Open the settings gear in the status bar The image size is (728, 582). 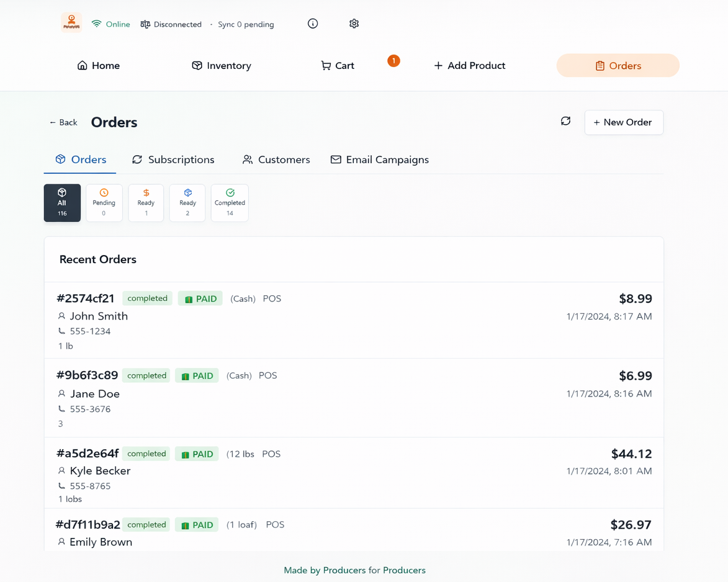click(354, 24)
